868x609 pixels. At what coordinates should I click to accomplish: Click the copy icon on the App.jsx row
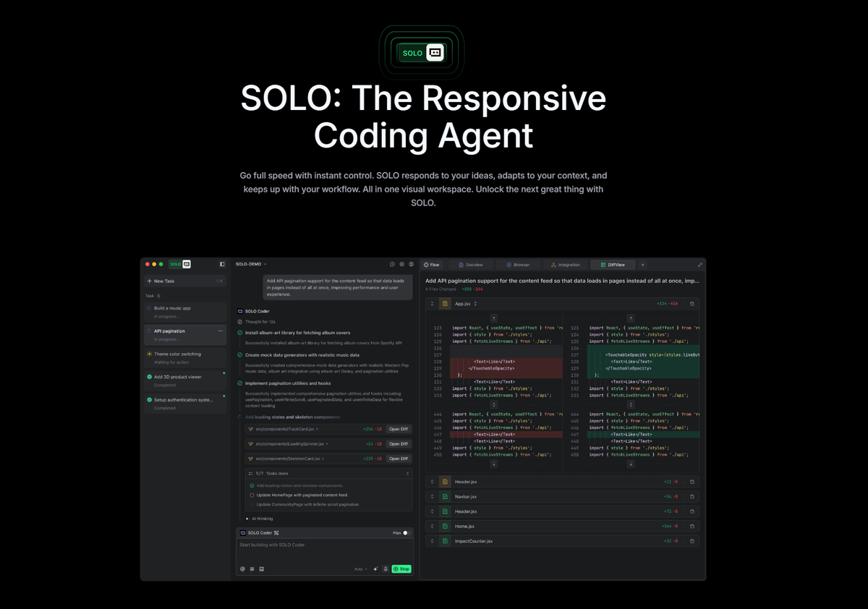click(x=692, y=304)
